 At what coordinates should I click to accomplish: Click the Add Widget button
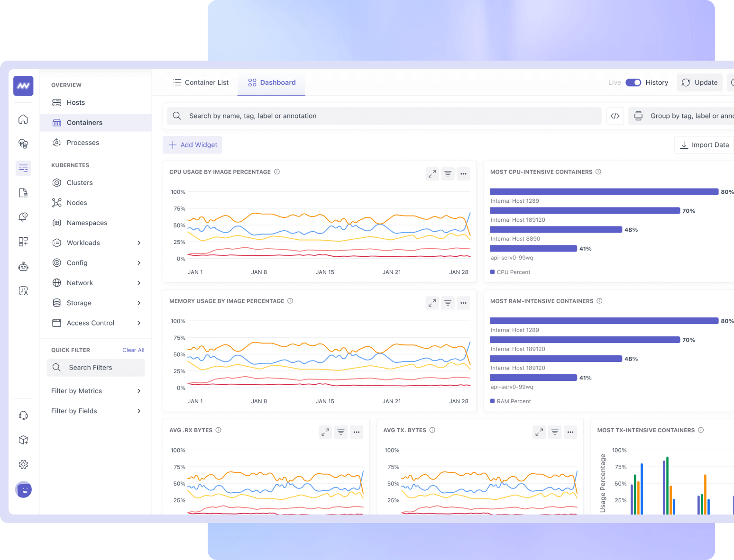tap(193, 145)
